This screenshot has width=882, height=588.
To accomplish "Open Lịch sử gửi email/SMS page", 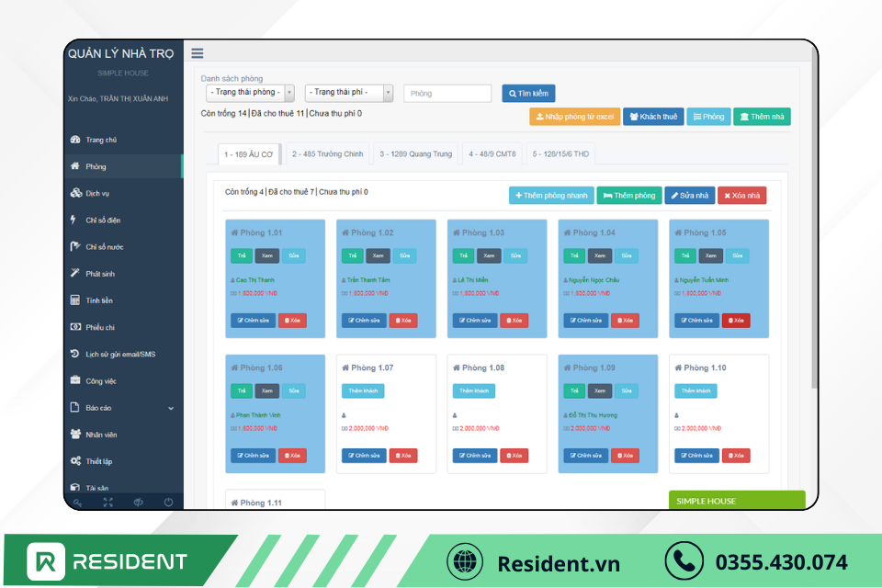I will point(120,354).
